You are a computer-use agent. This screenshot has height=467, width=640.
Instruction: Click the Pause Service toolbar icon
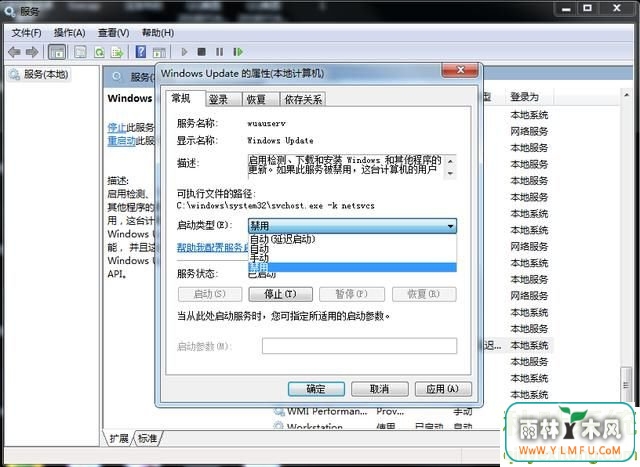219,52
